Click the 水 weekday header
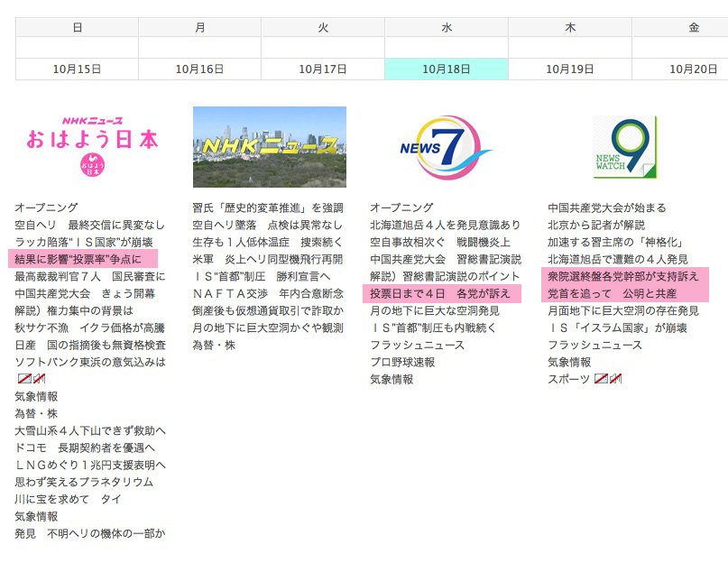This screenshot has width=728, height=563. (447, 27)
